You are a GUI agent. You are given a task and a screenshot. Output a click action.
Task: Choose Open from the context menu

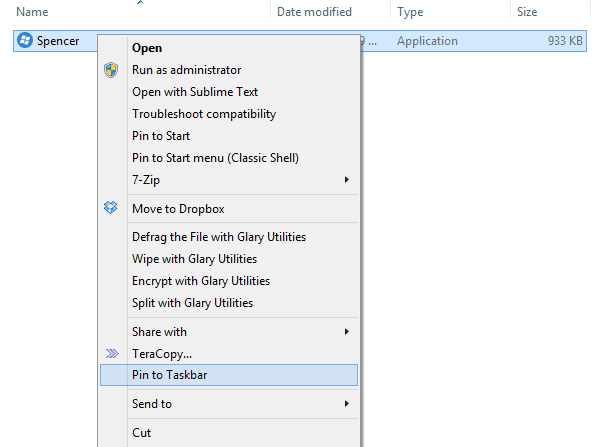pos(229,48)
